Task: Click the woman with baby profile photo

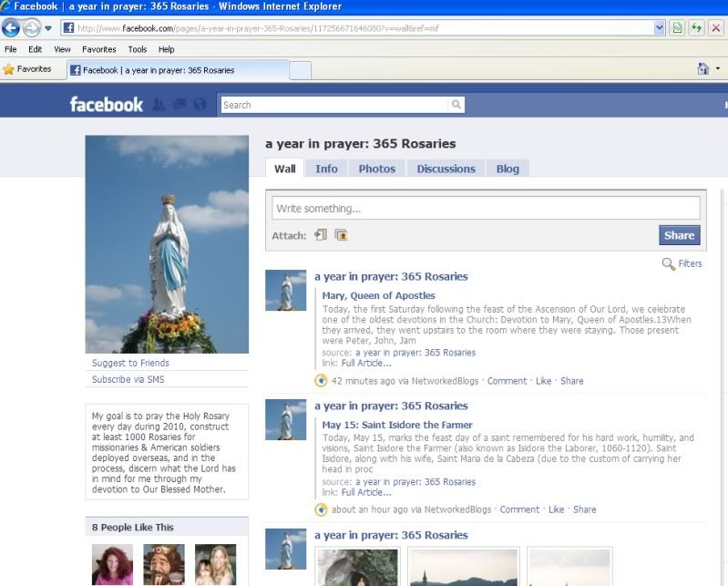Action: pyautogui.click(x=215, y=565)
